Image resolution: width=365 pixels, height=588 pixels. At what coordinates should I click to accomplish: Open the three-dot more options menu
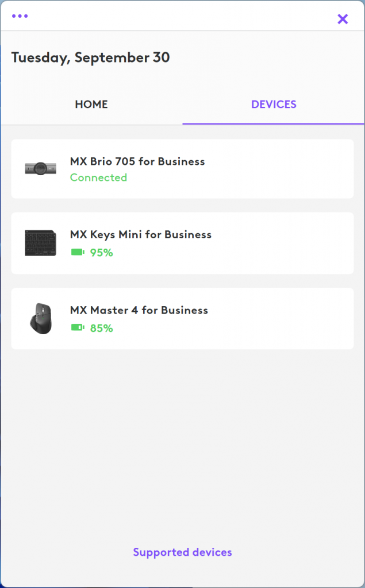point(20,16)
